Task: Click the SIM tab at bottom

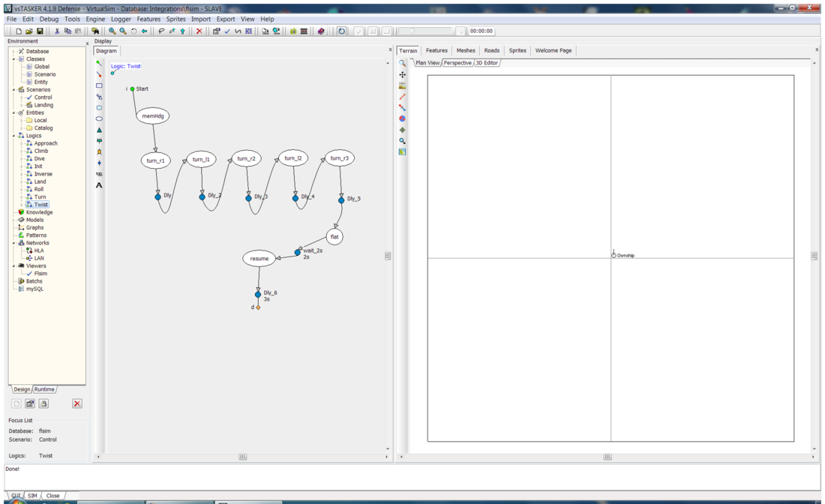Action: (33, 496)
